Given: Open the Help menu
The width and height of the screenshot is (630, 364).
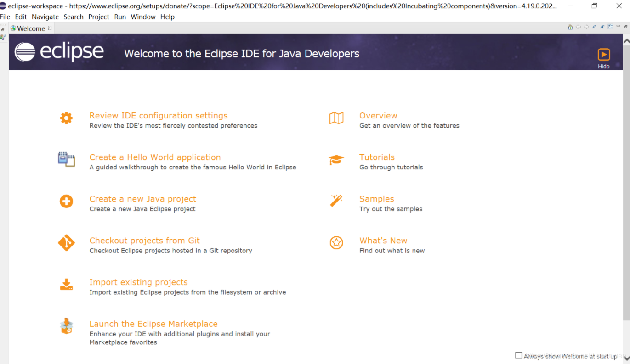Looking at the screenshot, I should coord(167,17).
